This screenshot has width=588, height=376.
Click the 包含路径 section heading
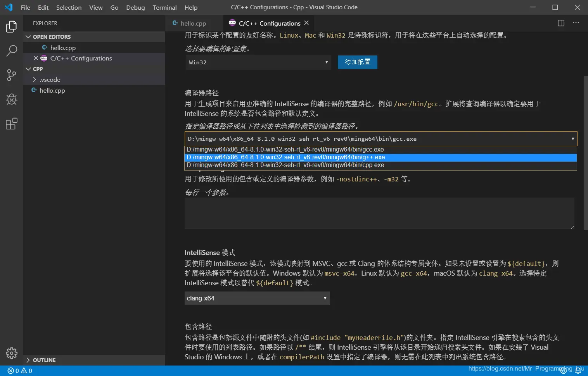point(198,327)
